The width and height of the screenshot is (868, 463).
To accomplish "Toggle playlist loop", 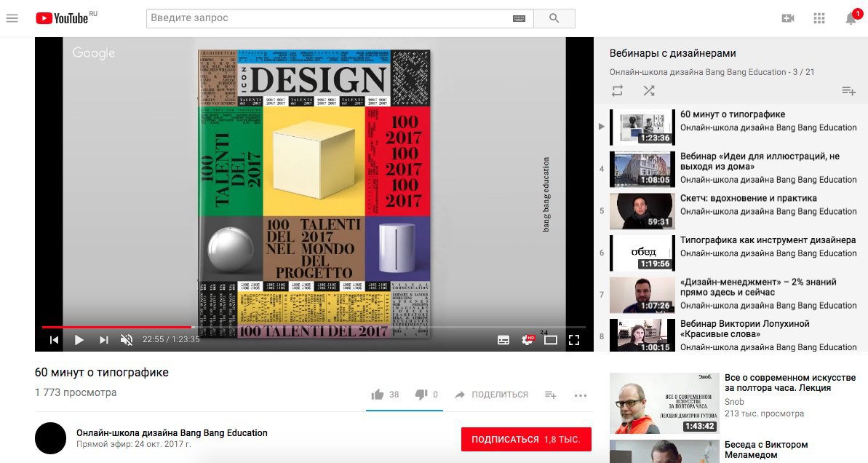I will [x=617, y=90].
